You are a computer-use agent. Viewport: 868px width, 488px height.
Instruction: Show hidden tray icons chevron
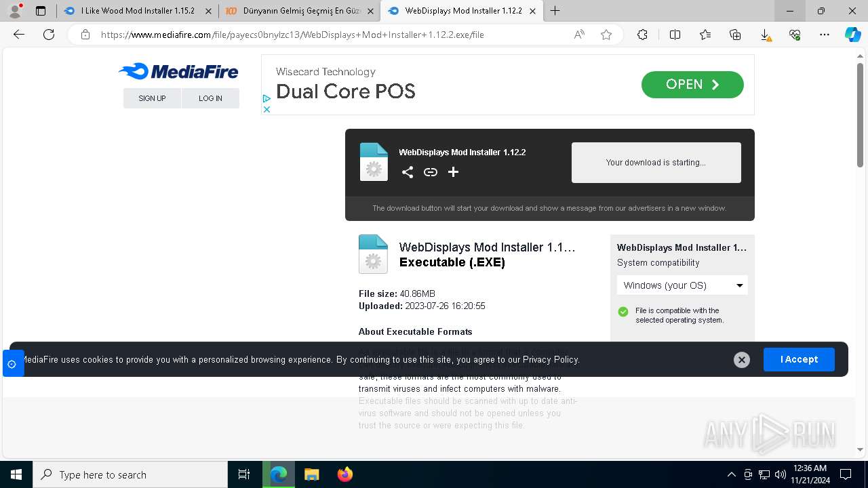click(732, 474)
